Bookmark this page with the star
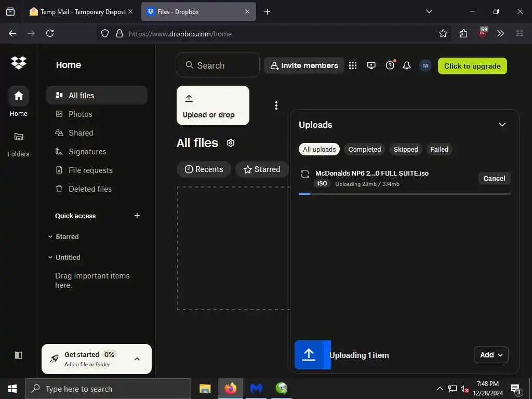This screenshot has width=532, height=399. (x=443, y=33)
